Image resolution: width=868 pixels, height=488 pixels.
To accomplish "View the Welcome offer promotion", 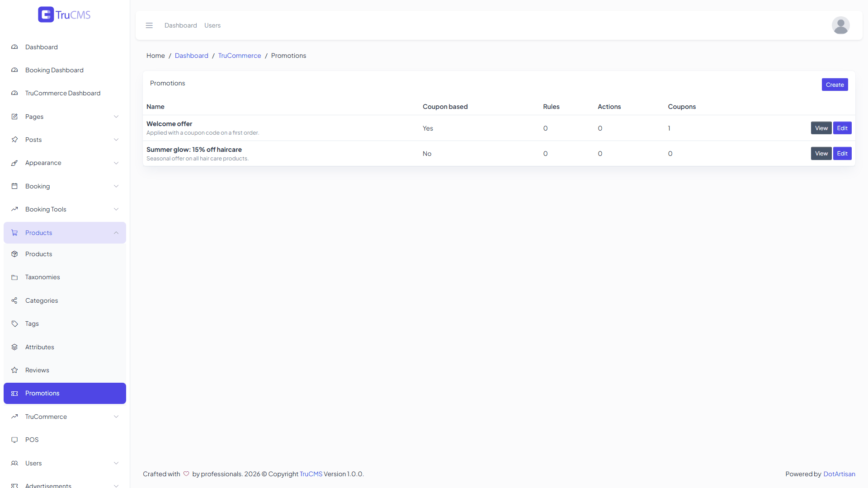I will (821, 128).
